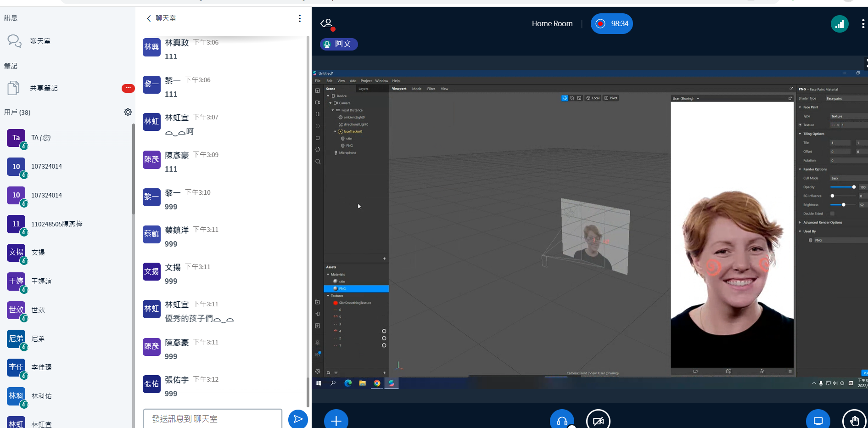Toggle the user list panel icon

(327, 24)
